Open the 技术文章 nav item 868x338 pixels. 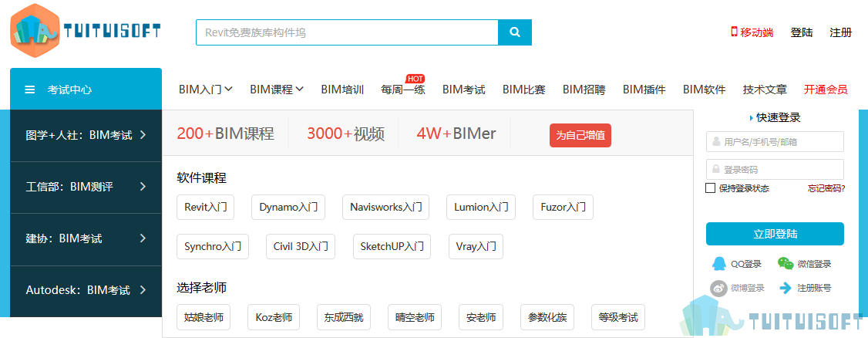(x=765, y=90)
